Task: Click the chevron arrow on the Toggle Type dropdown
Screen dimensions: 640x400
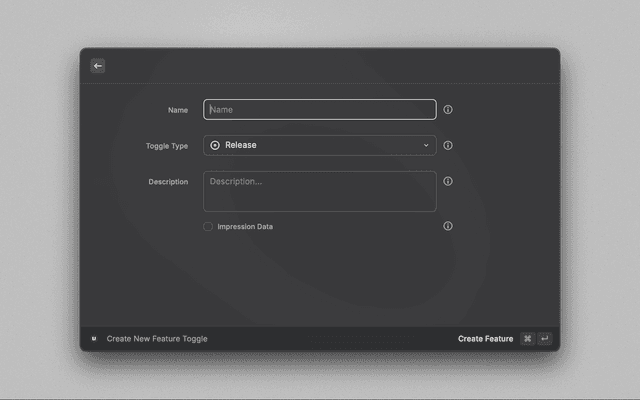Action: [425, 145]
